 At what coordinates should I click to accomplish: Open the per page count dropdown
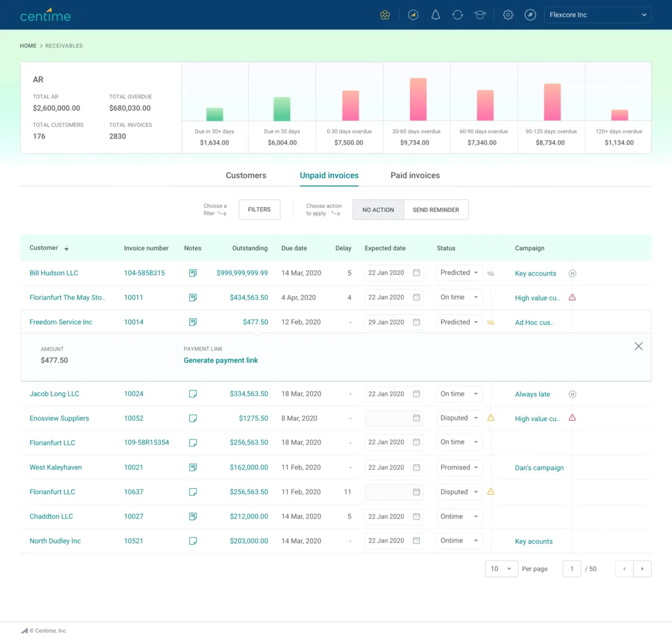point(501,569)
